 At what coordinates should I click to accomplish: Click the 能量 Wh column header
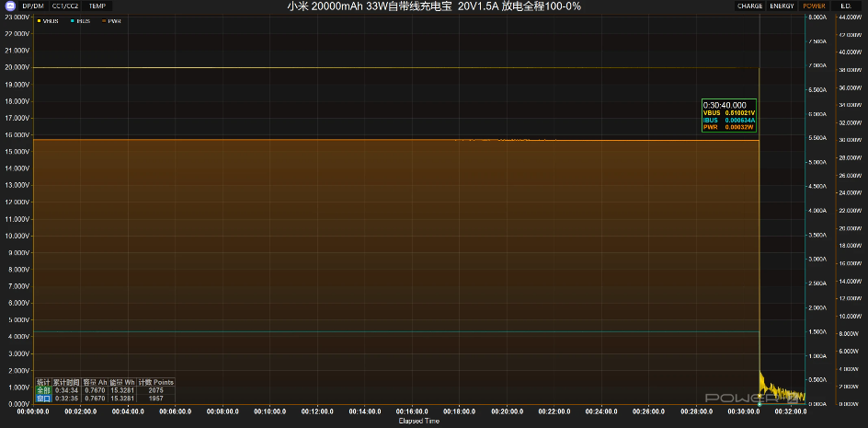coord(122,383)
